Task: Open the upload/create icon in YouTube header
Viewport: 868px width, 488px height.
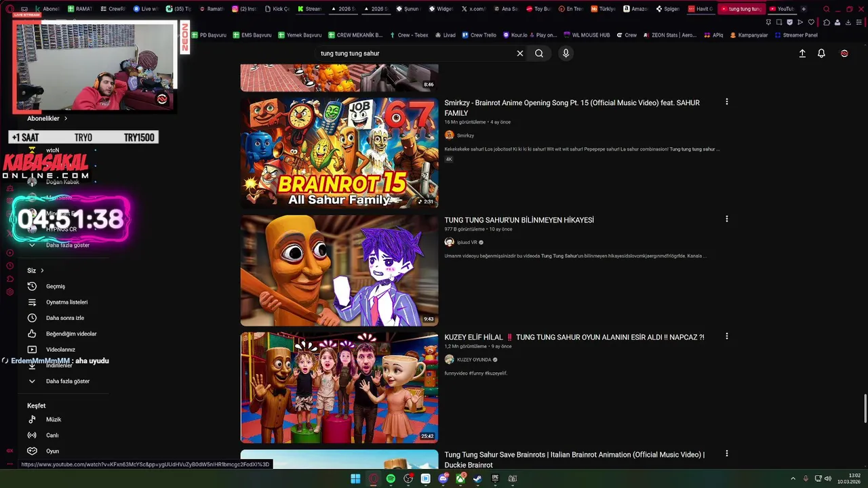Action: coord(802,54)
